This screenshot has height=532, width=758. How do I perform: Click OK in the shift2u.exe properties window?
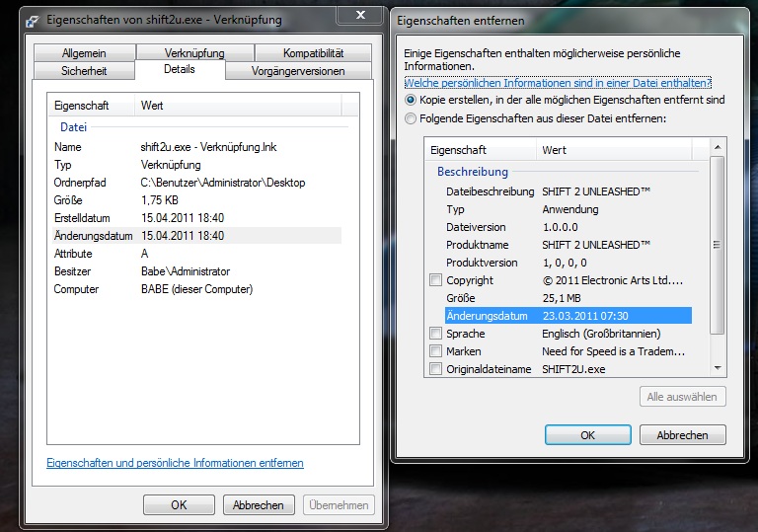point(179,505)
